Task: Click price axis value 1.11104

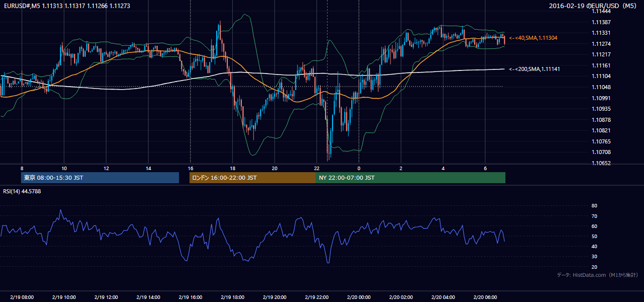Action: 601,76
